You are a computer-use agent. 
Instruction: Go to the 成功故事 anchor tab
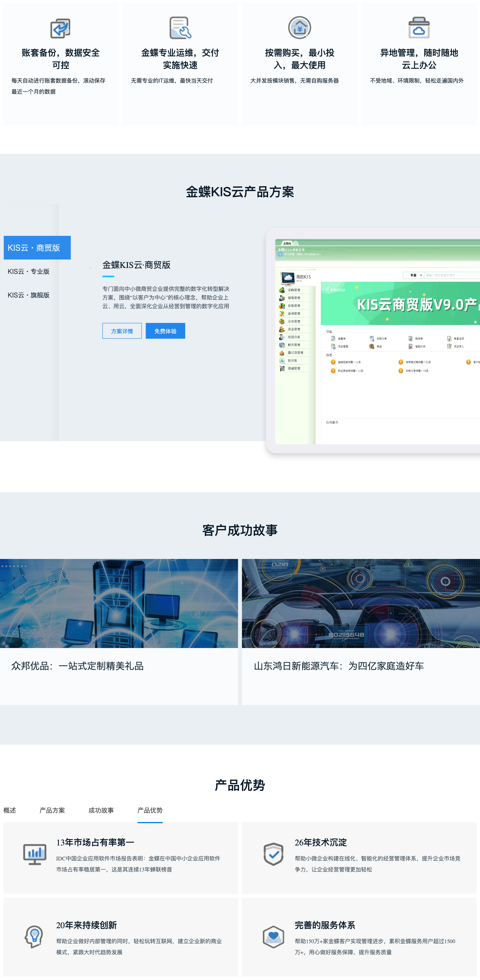(x=101, y=810)
